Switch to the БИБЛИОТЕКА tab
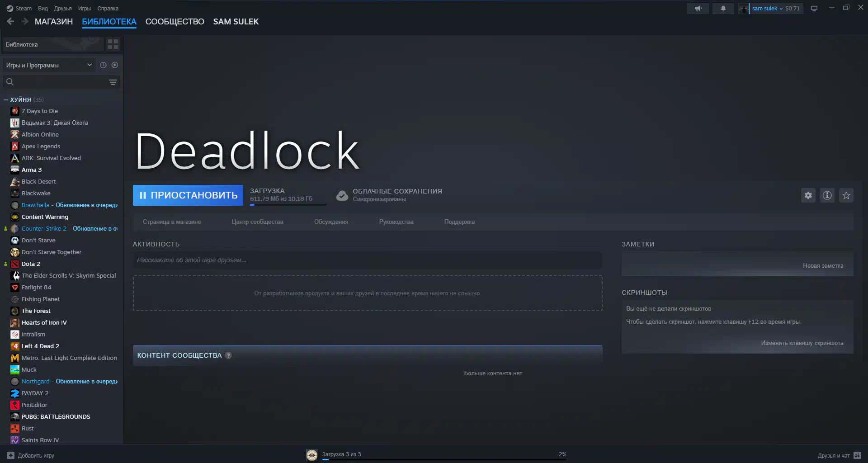Image resolution: width=868 pixels, height=463 pixels. 109,22
